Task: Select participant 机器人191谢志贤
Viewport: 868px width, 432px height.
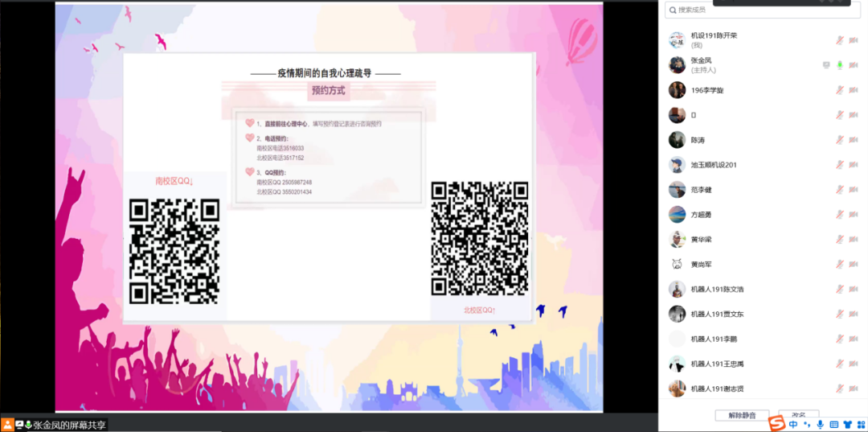Action: (x=762, y=389)
